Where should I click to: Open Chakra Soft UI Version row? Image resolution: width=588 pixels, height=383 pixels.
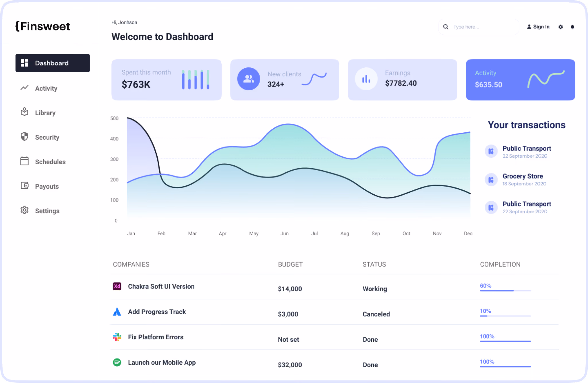coord(334,287)
